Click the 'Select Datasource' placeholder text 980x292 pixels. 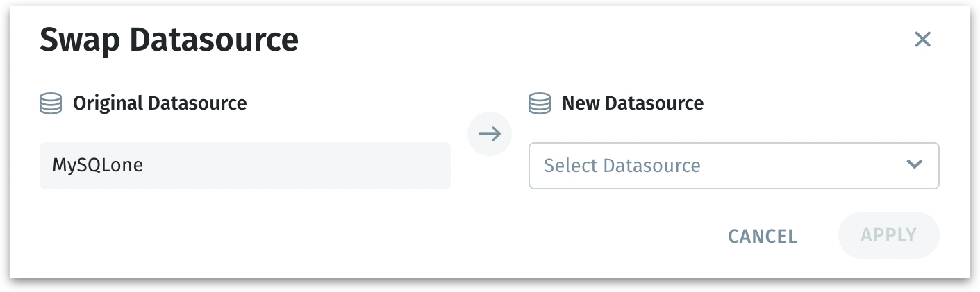pyautogui.click(x=622, y=166)
